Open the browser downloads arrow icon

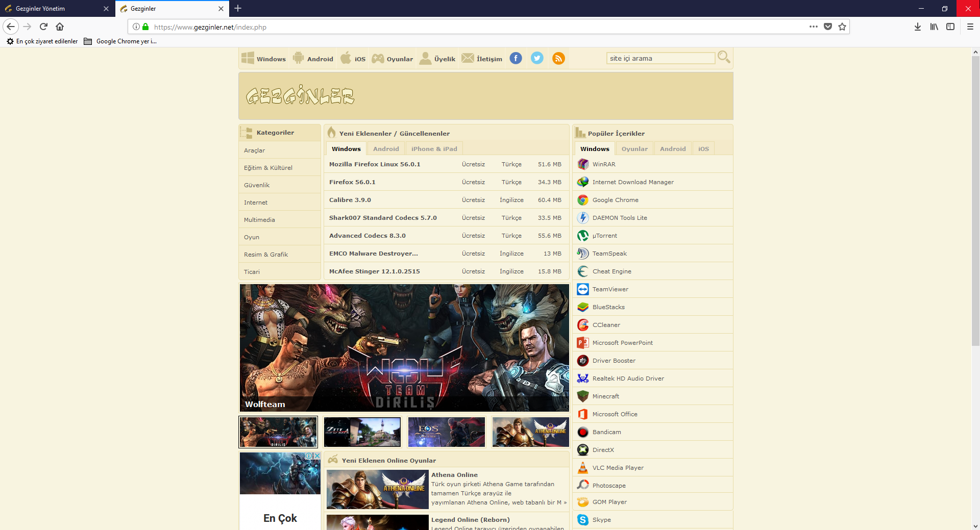pyautogui.click(x=917, y=27)
